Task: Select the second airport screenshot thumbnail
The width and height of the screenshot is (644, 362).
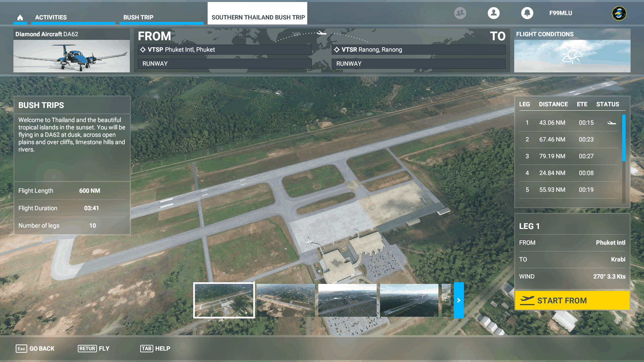Action: 285,300
